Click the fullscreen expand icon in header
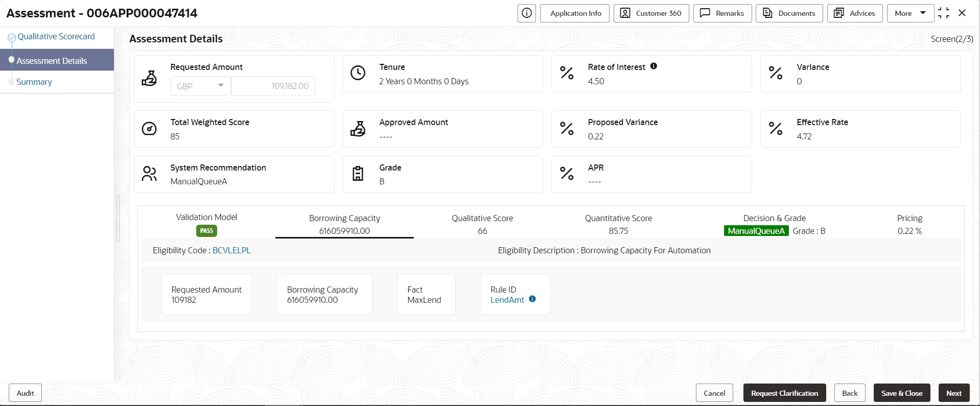Viewport: 980px width, 406px height. (x=944, y=13)
